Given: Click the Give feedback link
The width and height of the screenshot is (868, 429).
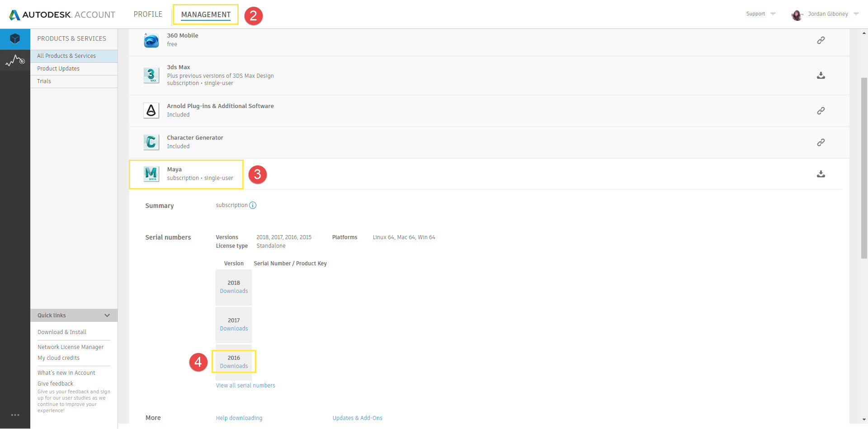Looking at the screenshot, I should (x=55, y=384).
